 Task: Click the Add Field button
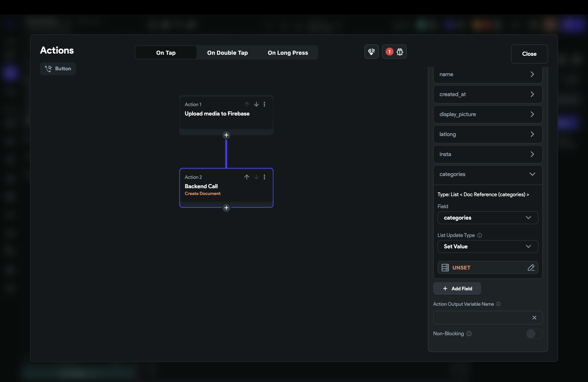click(x=457, y=288)
